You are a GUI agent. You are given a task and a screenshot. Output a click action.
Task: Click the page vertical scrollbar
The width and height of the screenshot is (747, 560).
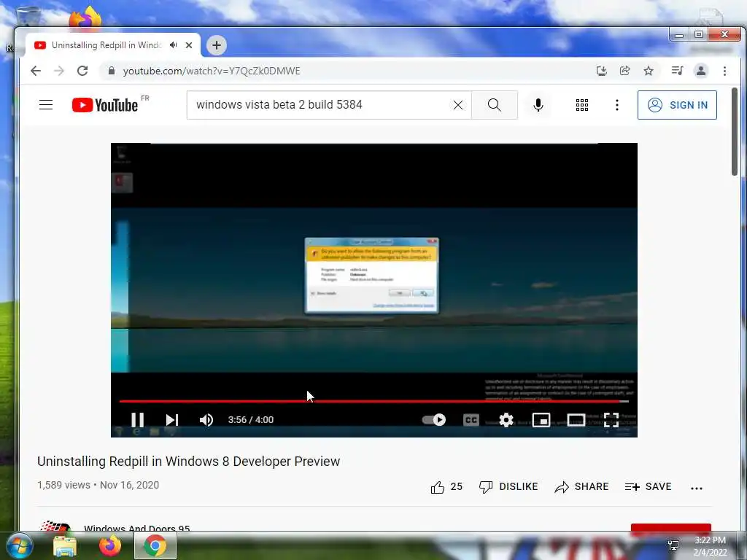coord(735,133)
